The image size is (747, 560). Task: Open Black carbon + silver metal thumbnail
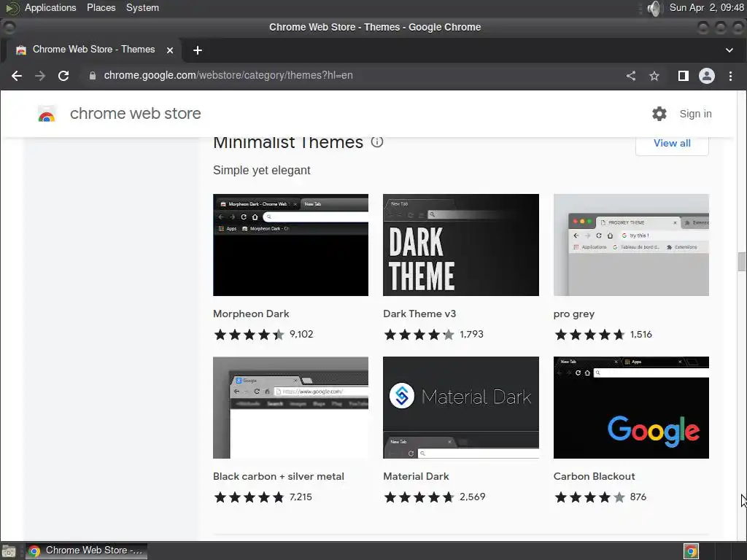(x=290, y=408)
